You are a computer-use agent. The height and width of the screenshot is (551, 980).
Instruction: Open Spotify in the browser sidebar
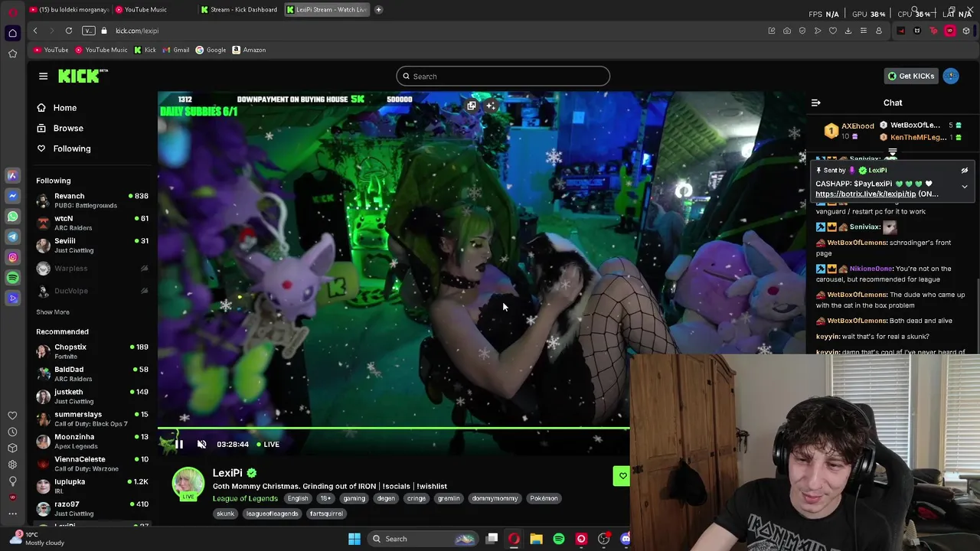12,278
